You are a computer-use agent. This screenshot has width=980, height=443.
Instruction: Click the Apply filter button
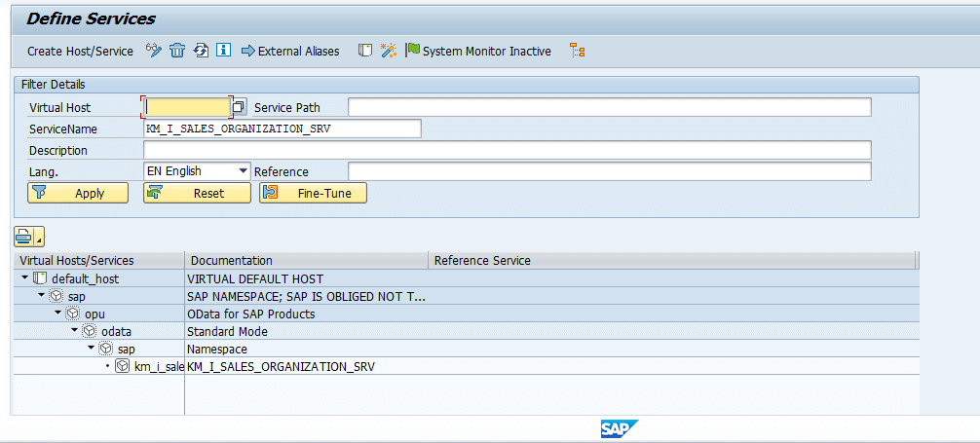(78, 193)
